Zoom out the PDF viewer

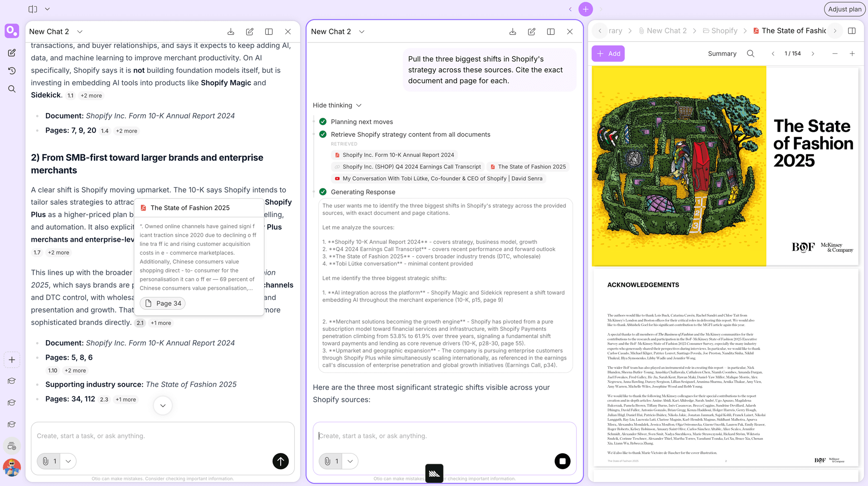pyautogui.click(x=835, y=53)
